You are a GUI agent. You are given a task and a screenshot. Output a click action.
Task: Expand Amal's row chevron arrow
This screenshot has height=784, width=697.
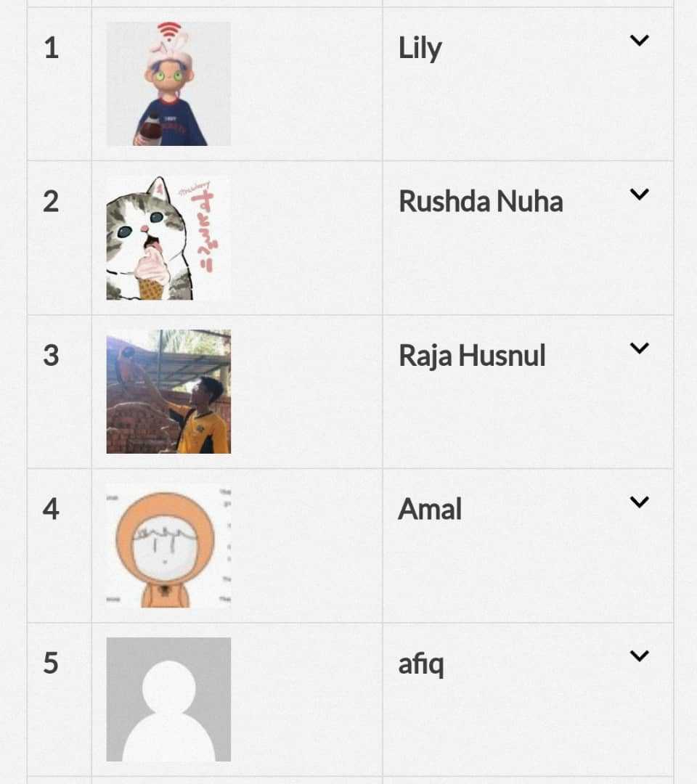click(x=639, y=502)
